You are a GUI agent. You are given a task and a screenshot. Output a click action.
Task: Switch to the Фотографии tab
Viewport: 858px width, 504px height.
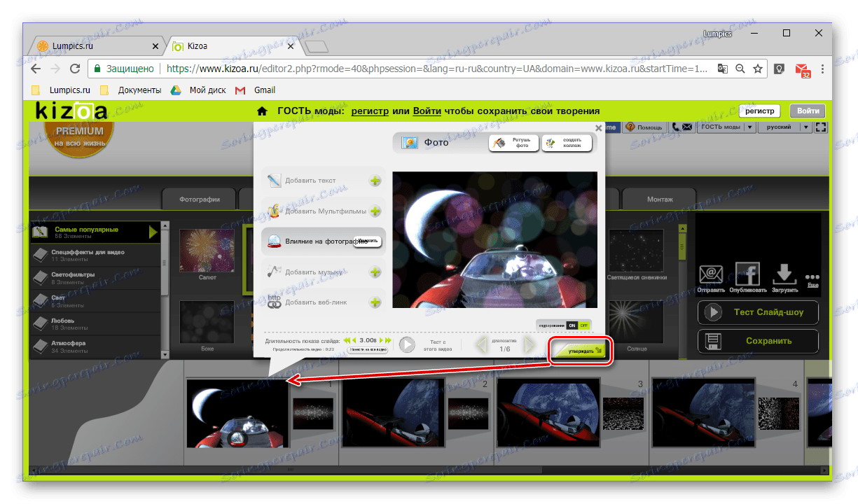[200, 199]
